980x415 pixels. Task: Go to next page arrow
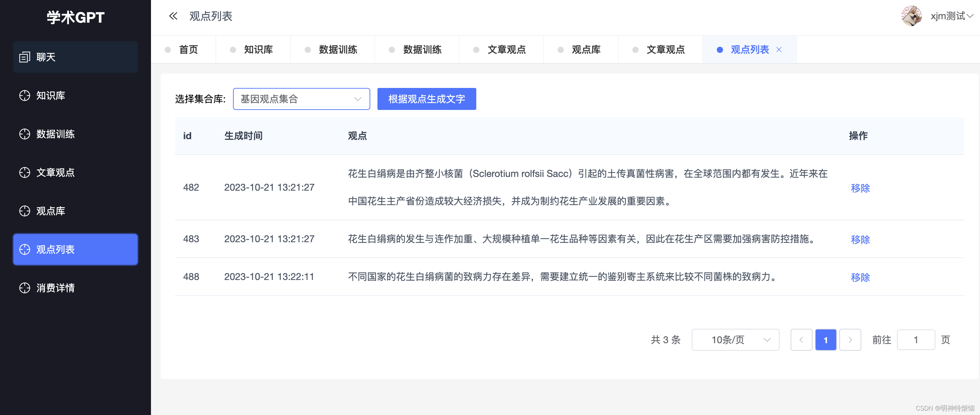click(x=850, y=340)
